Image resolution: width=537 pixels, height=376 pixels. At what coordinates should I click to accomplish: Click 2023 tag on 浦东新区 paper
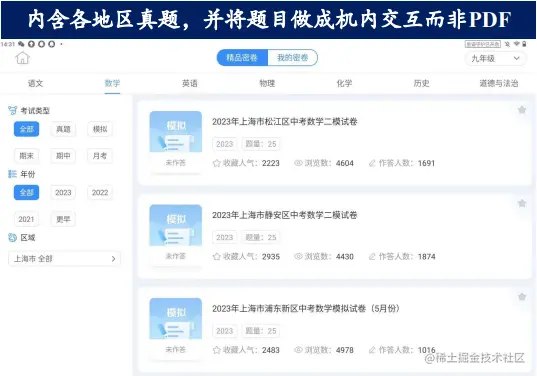[225, 331]
